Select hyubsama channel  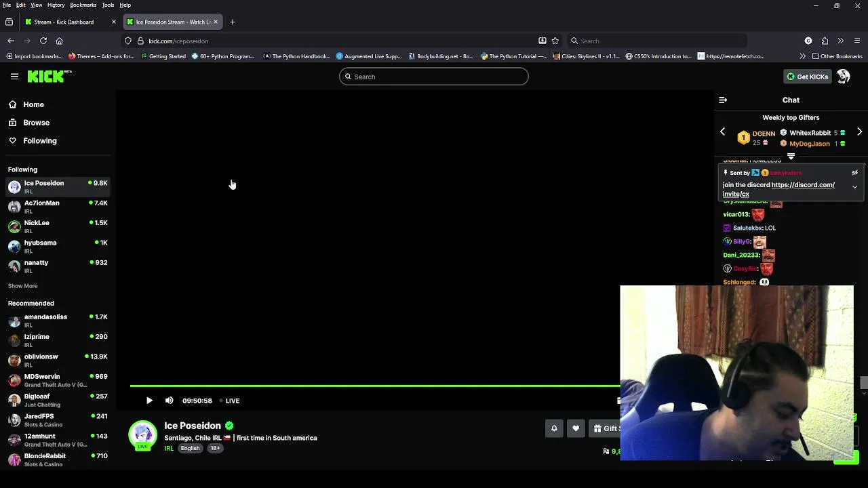pos(58,246)
